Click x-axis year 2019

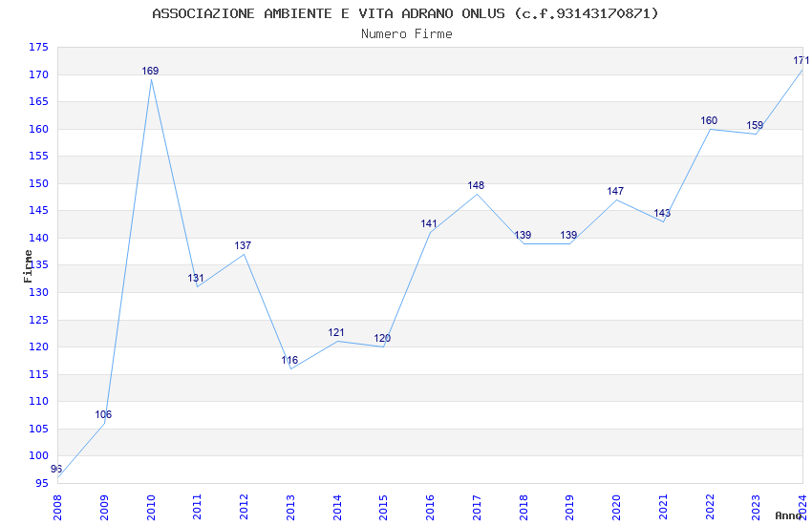click(x=569, y=507)
